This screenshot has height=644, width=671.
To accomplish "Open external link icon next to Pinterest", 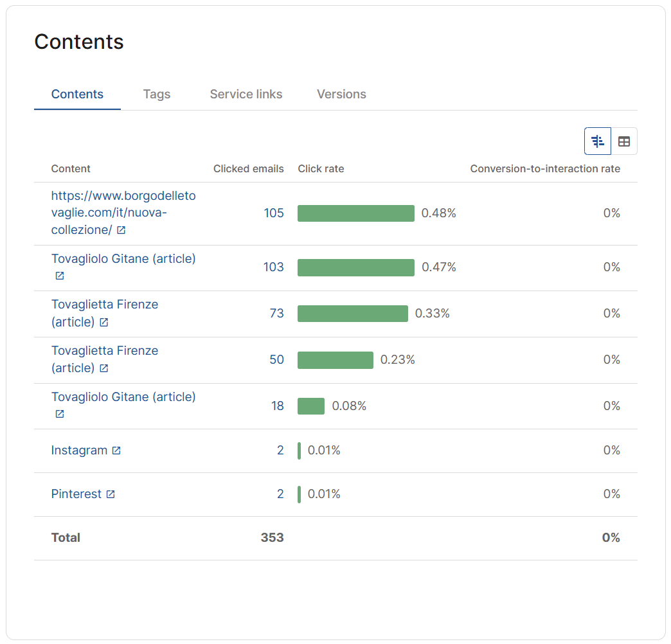I will (111, 494).
